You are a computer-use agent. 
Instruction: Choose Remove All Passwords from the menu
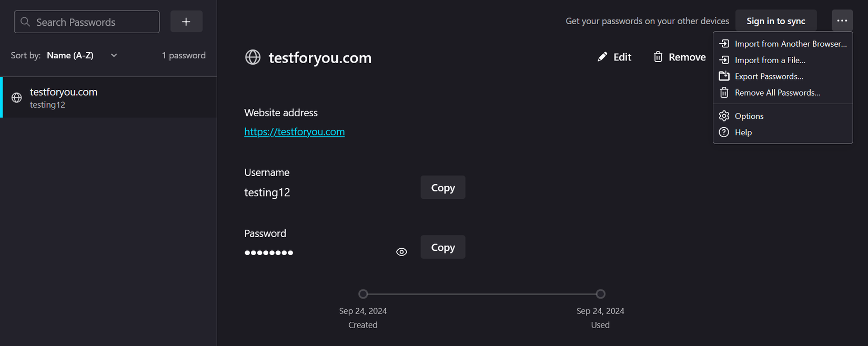tap(777, 93)
